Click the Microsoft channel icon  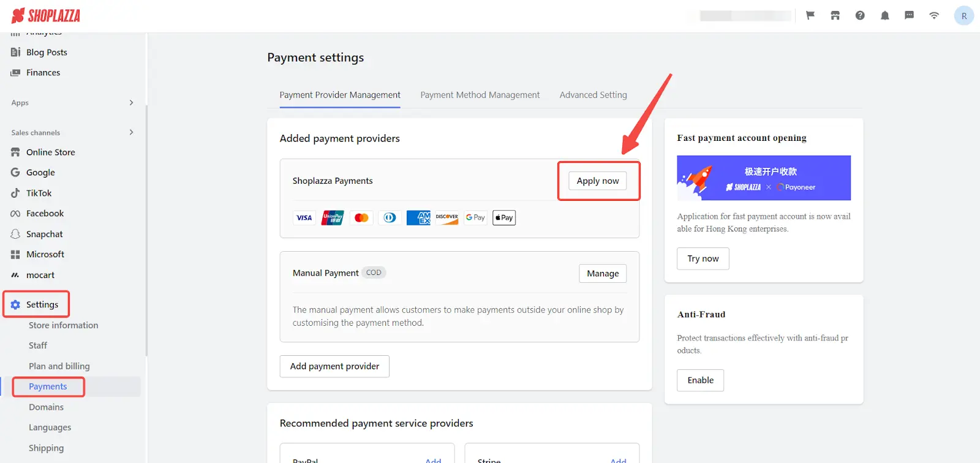tap(15, 254)
